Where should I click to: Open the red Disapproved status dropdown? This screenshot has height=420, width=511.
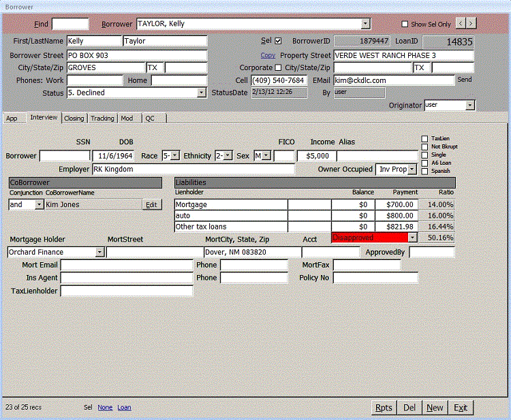pyautogui.click(x=412, y=238)
